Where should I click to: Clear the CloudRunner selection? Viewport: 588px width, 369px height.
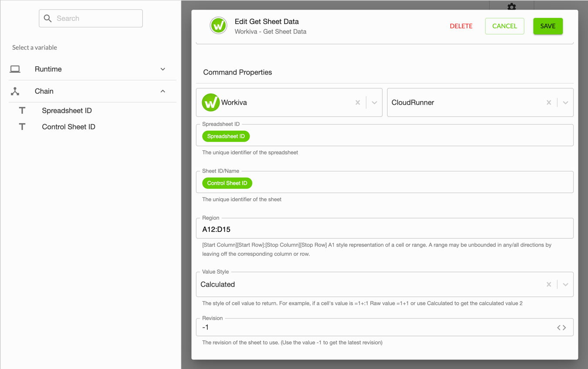coord(549,102)
